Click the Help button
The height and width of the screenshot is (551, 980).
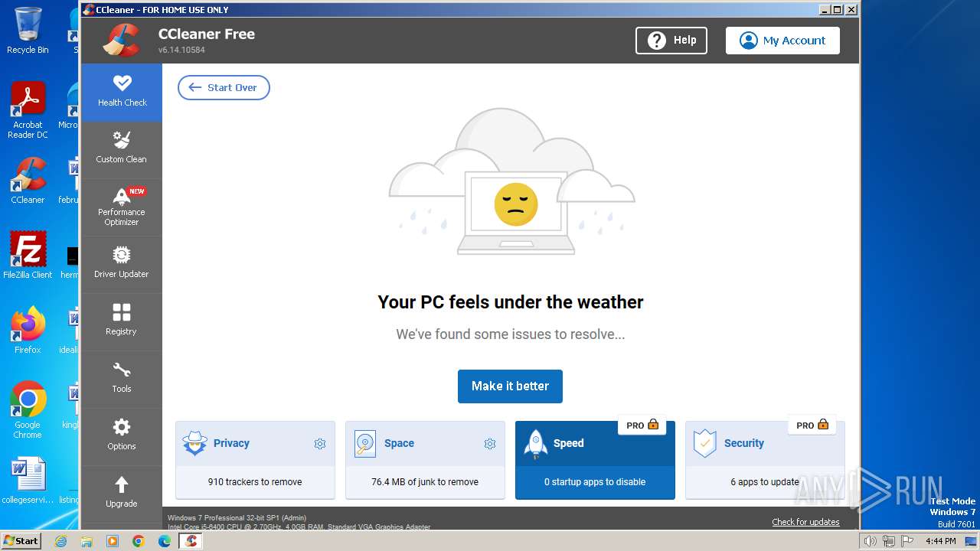point(671,41)
